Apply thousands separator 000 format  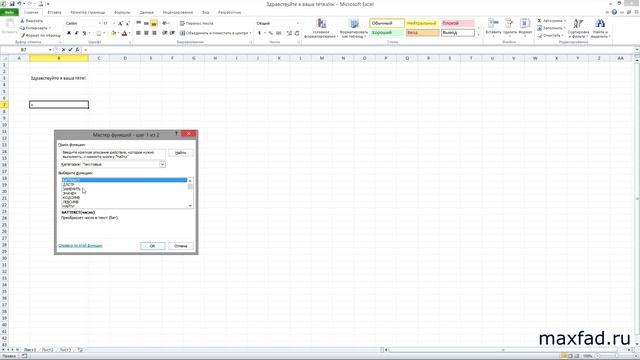[x=278, y=33]
